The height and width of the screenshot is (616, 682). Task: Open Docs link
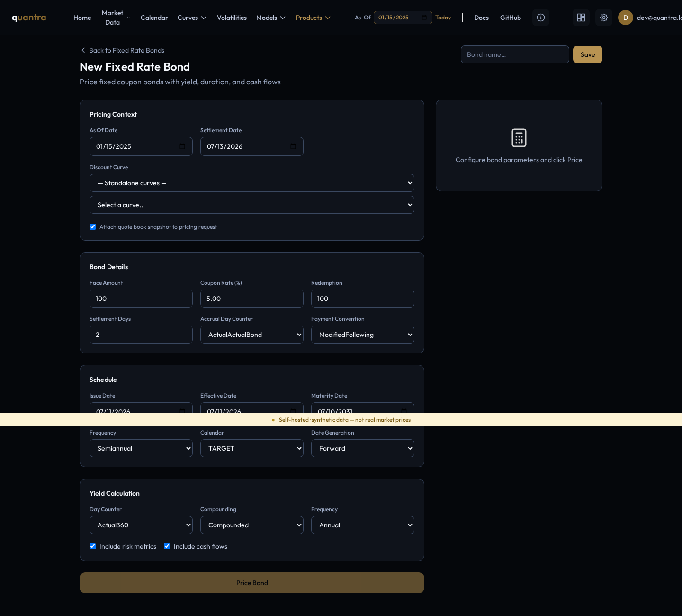tap(481, 18)
